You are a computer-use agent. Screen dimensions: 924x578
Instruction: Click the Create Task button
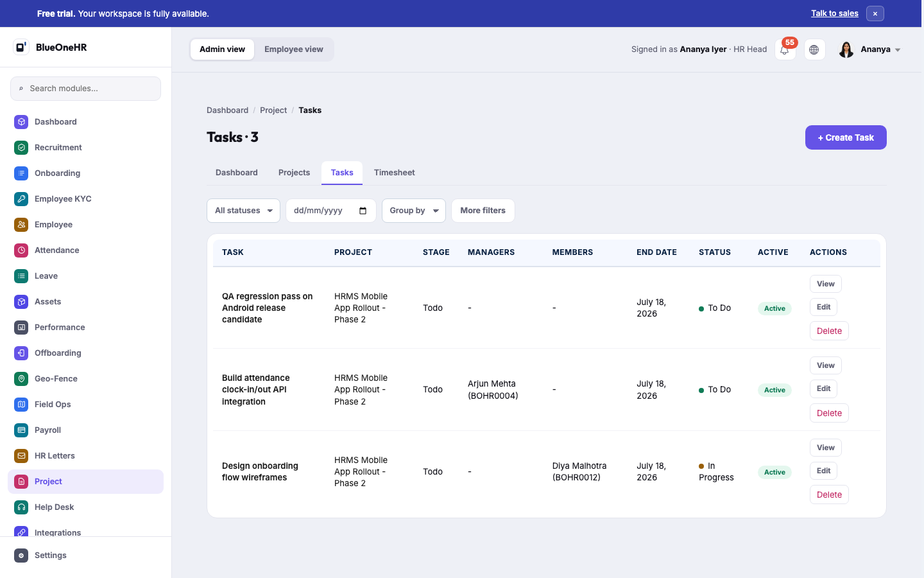(846, 137)
